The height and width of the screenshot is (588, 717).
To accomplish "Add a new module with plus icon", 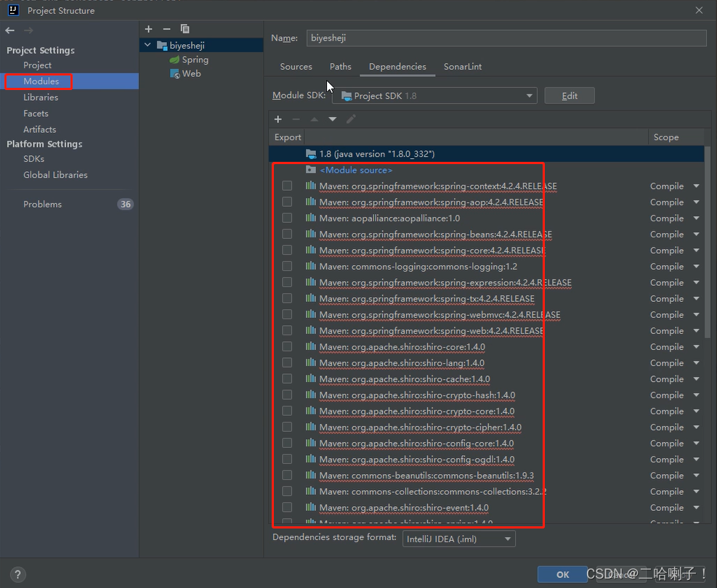I will click(x=149, y=29).
